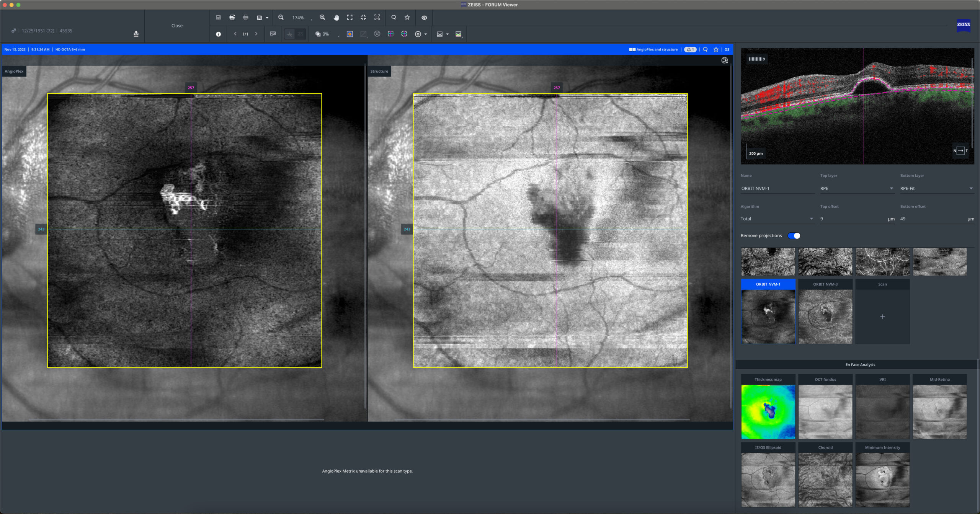This screenshot has height=514, width=980.
Task: Go to previous page with left chevron
Action: 235,34
